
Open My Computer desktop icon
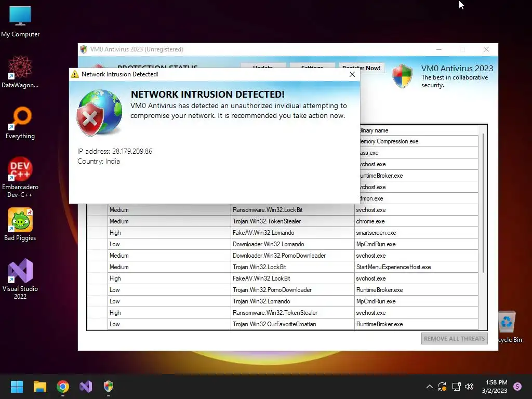pyautogui.click(x=20, y=21)
